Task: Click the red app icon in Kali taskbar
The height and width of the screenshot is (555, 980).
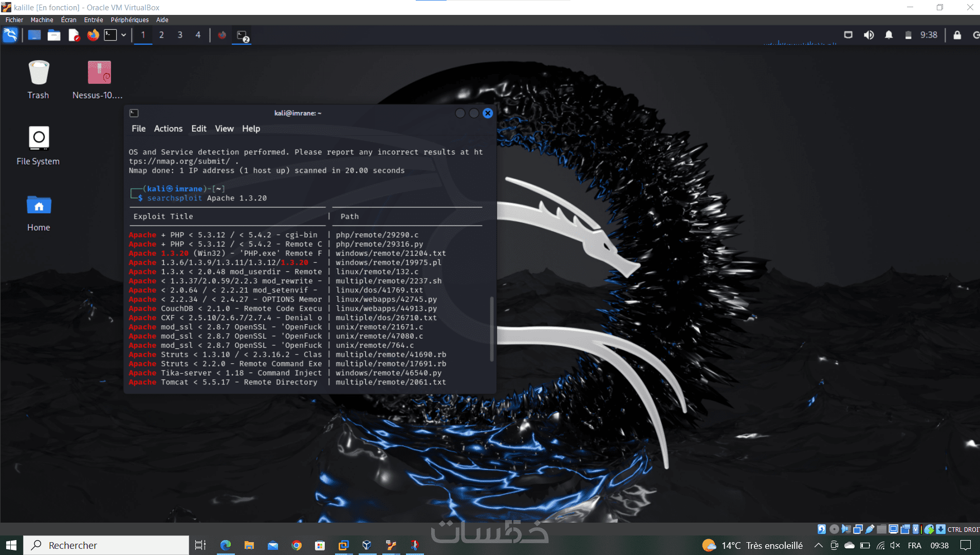Action: point(222,35)
